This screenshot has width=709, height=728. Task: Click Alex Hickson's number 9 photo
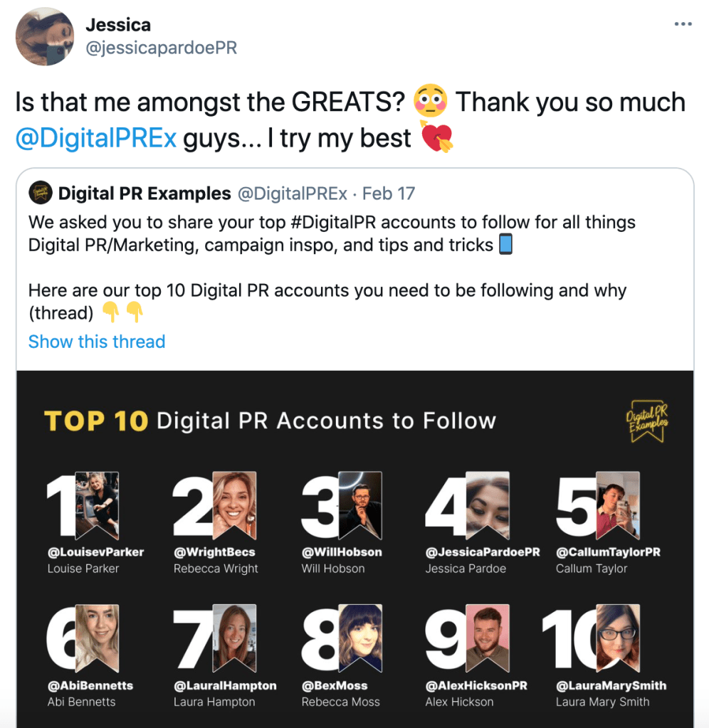(x=488, y=634)
